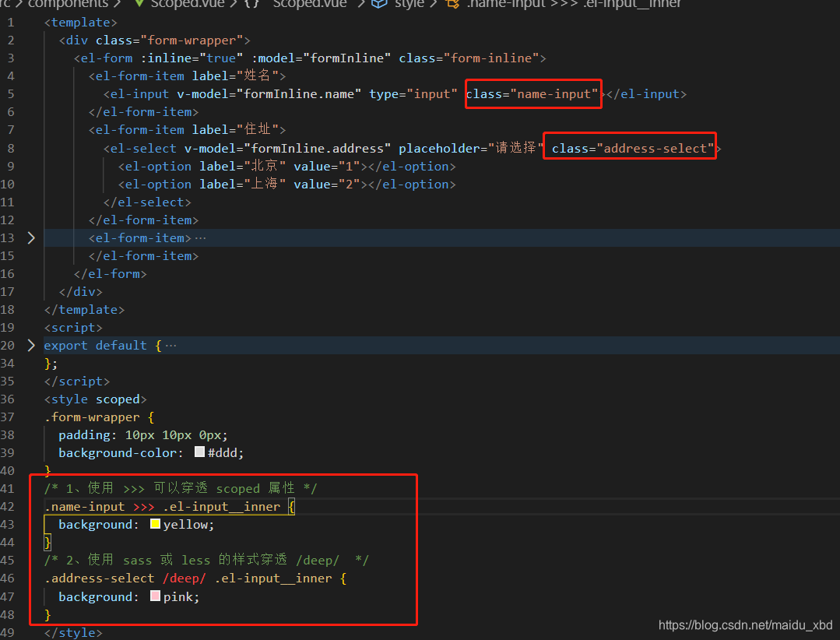The image size is (840, 640).
Task: Click class="name-input" attribute on line 5
Action: [532, 94]
